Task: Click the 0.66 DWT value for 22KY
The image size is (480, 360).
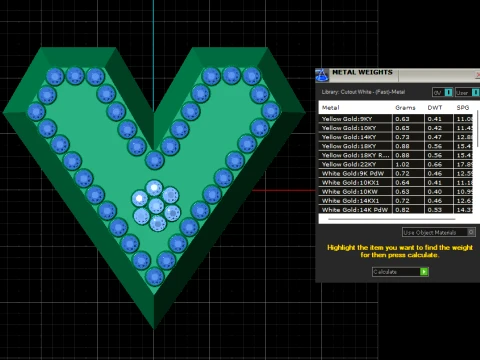Action: pos(435,164)
